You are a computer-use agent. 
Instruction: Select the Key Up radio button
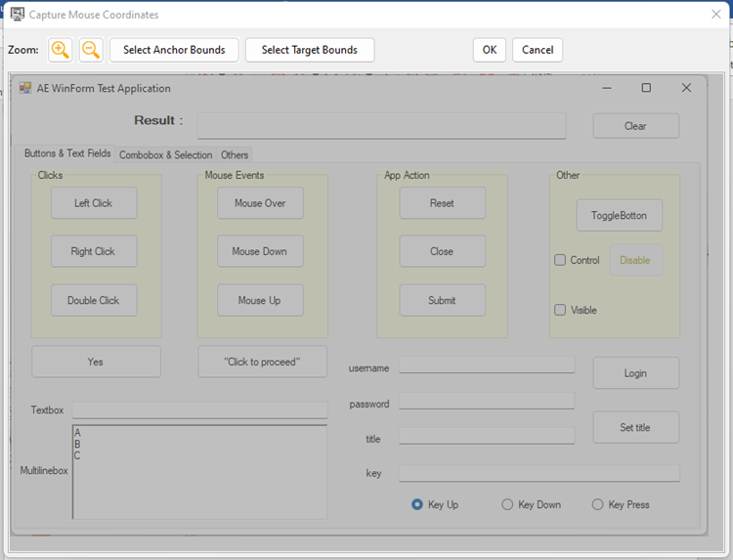point(417,504)
